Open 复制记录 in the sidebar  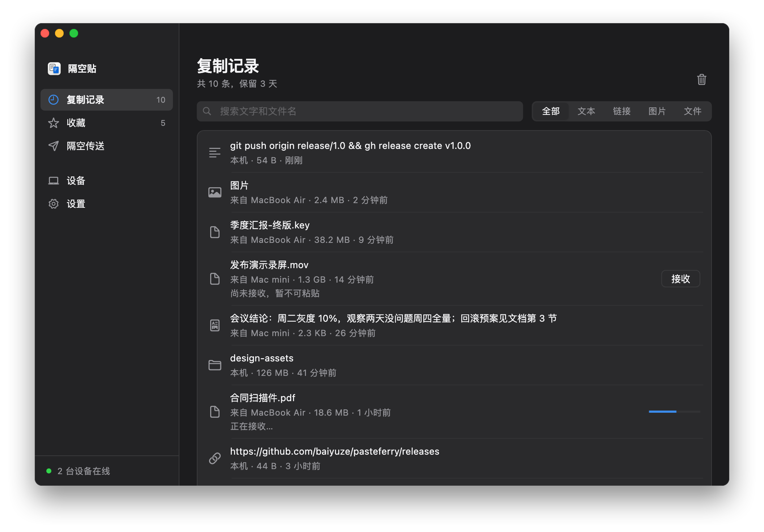pyautogui.click(x=107, y=100)
